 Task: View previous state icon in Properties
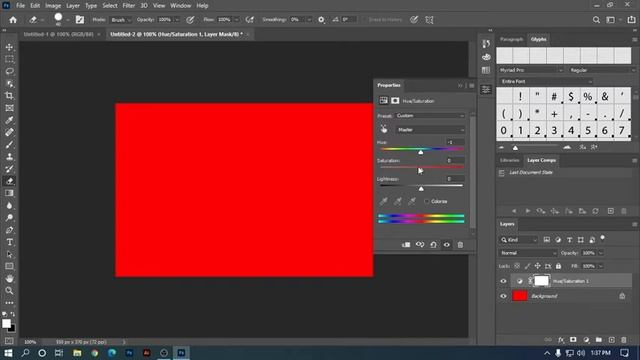(x=420, y=244)
